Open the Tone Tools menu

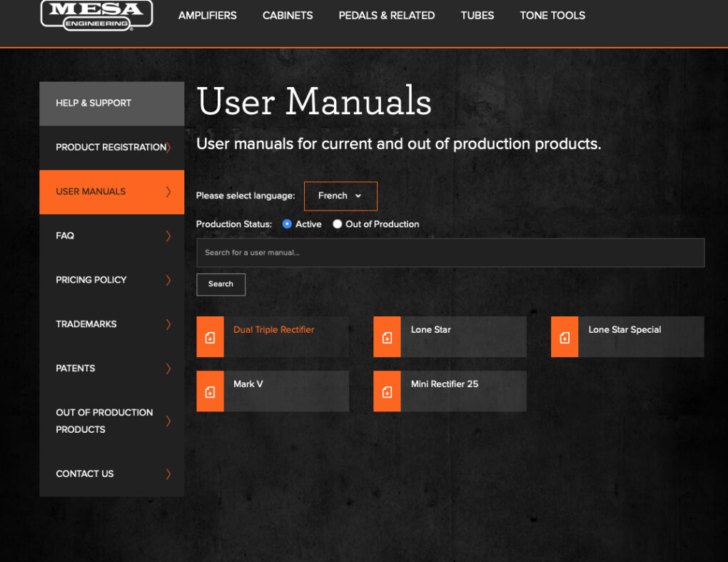point(552,15)
